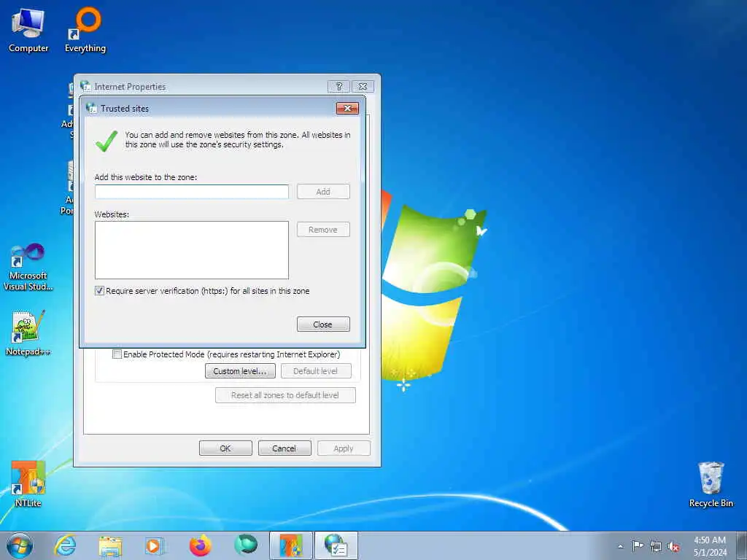The height and width of the screenshot is (560, 747).
Task: Click the Internet Properties title icon
Action: pyautogui.click(x=86, y=86)
